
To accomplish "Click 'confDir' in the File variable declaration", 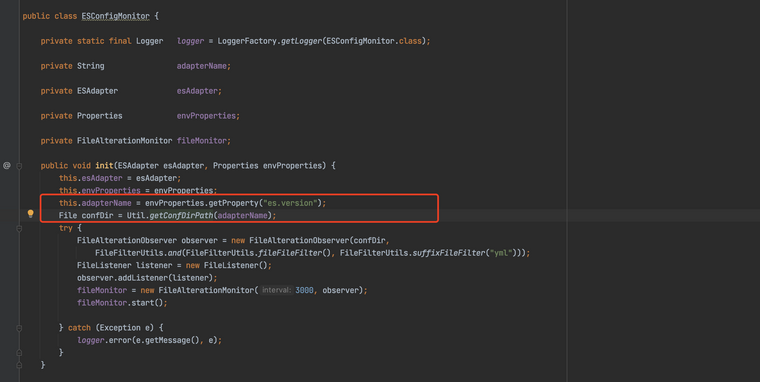I will coord(97,216).
